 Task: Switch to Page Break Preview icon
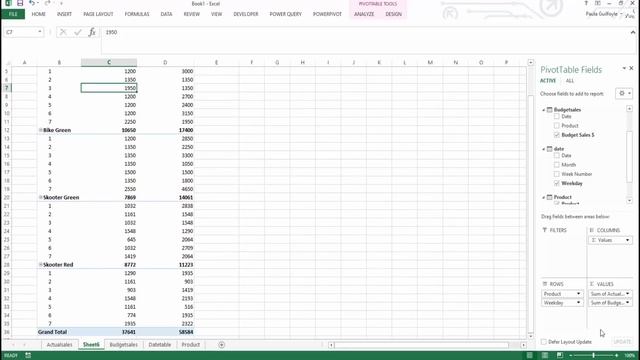pos(560,356)
